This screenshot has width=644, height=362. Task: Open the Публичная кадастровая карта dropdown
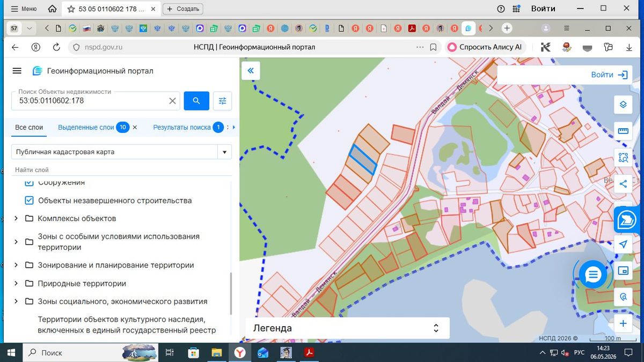pos(122,152)
